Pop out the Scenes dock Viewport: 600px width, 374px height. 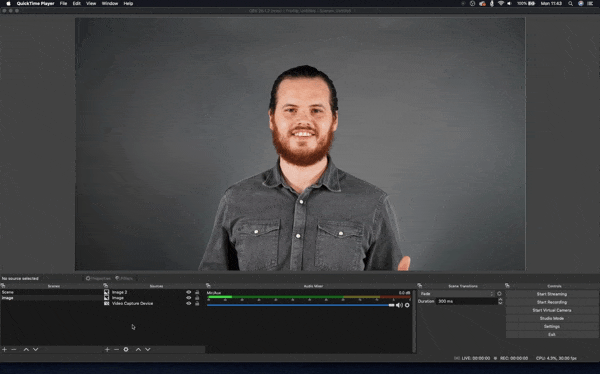click(3, 286)
